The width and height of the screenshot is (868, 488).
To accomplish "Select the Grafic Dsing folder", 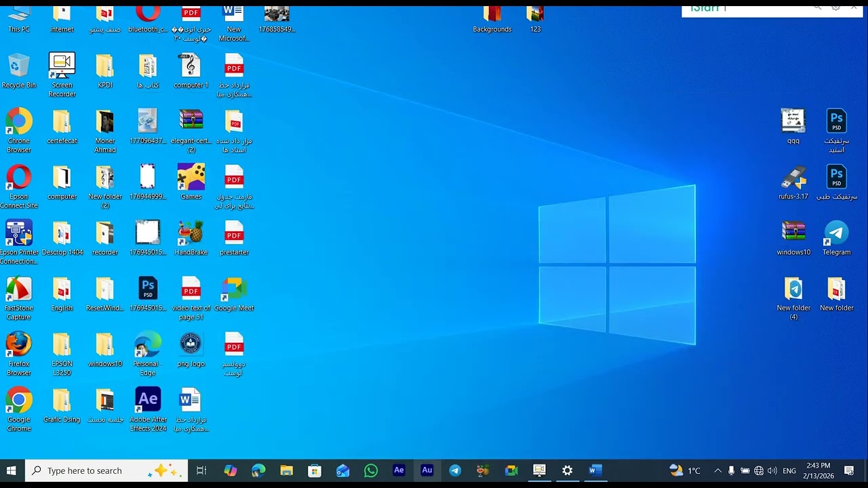I will [62, 405].
